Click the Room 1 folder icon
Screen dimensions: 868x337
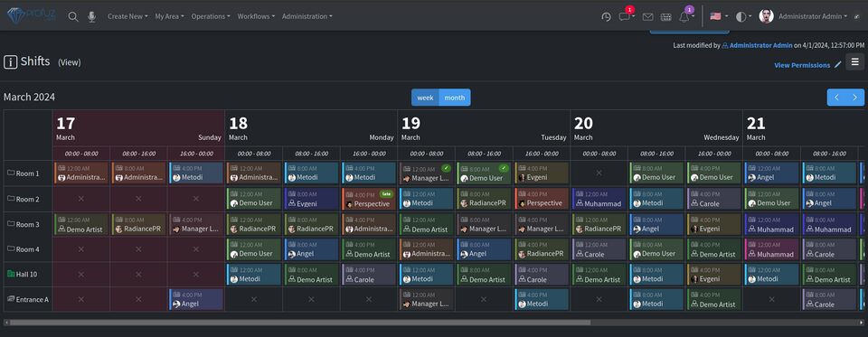pos(11,173)
